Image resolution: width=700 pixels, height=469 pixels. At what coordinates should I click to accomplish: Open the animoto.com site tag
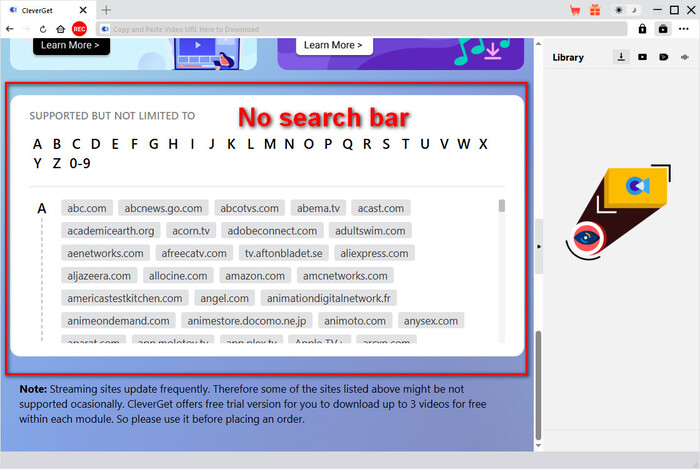(355, 321)
